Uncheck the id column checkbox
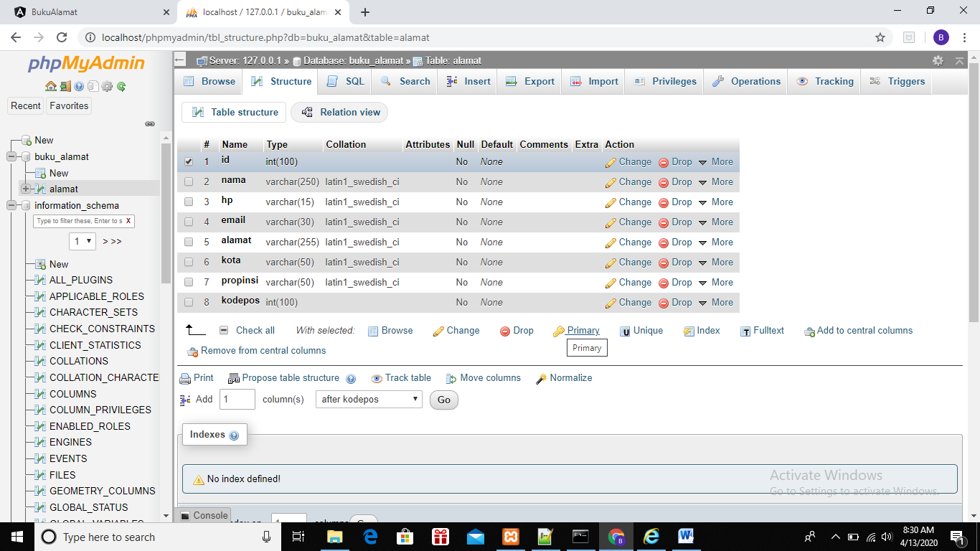Screen dimensions: 980x551 pyautogui.click(x=189, y=162)
